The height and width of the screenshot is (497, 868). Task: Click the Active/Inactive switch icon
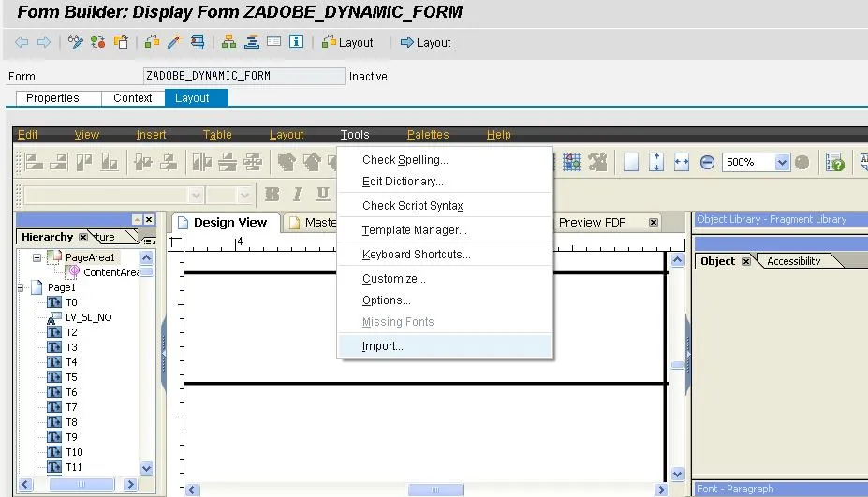pos(98,41)
